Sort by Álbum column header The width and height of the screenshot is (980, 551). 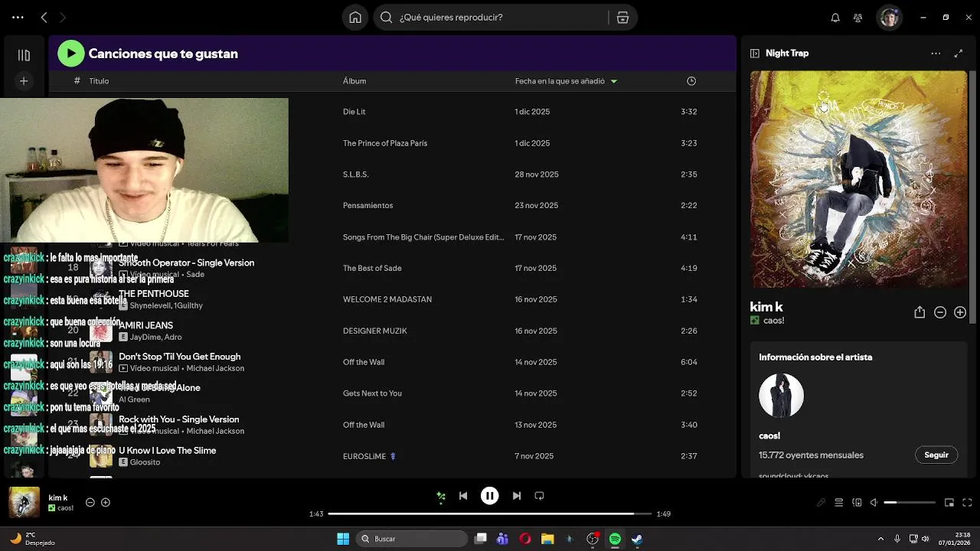tap(354, 81)
